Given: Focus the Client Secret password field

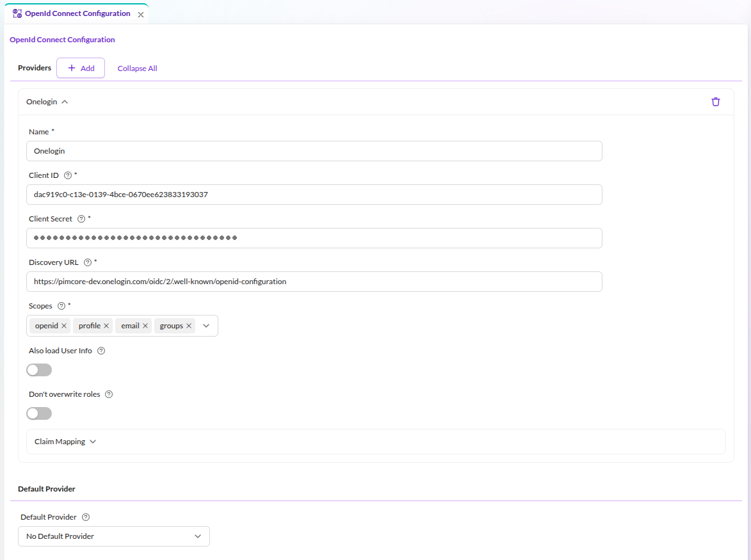Looking at the screenshot, I should [x=314, y=238].
